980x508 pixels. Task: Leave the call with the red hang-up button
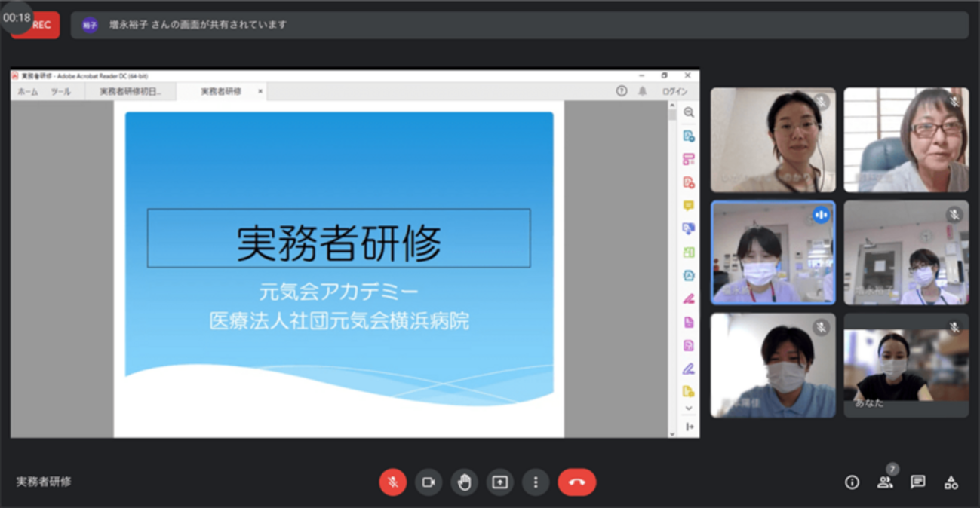tap(577, 482)
